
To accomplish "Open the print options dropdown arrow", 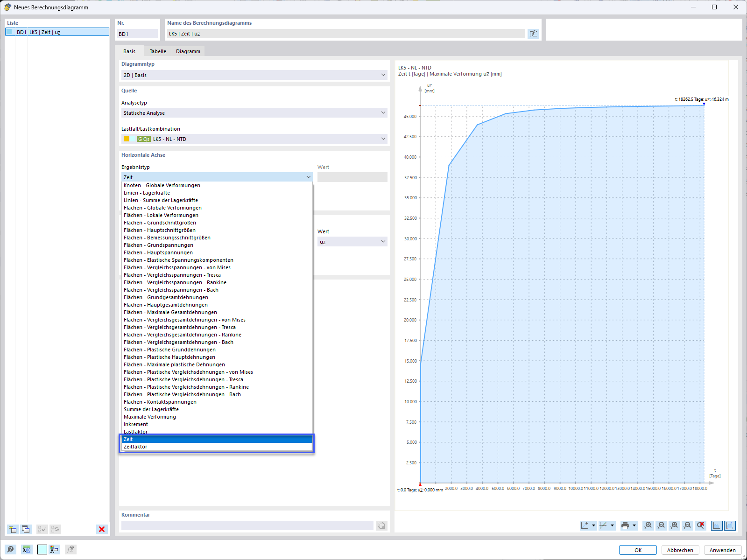I will tap(634, 525).
